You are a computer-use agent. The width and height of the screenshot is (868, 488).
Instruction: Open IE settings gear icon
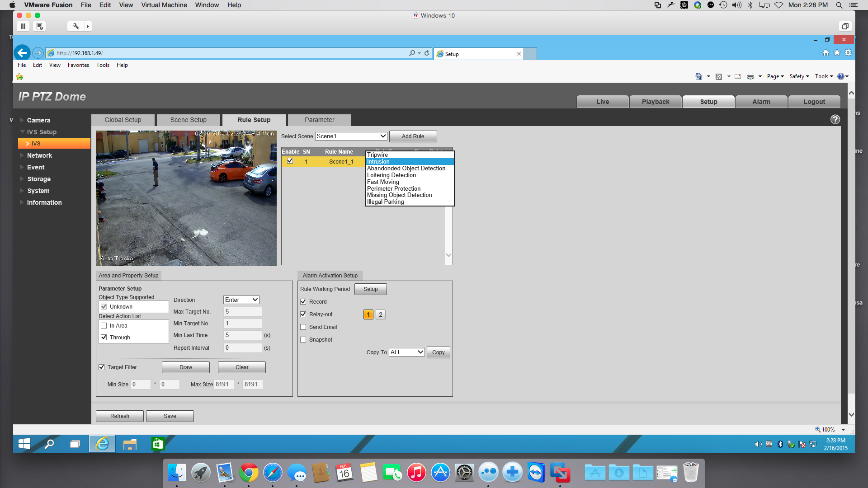pos(848,53)
